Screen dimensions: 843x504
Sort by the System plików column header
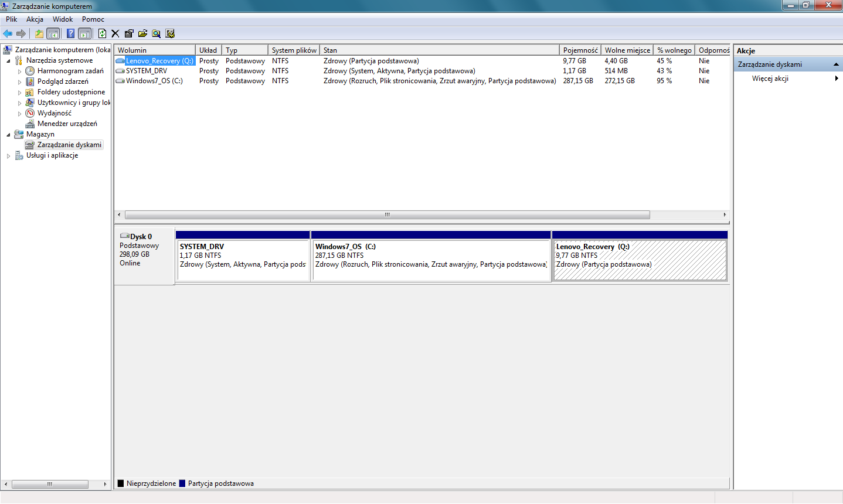coord(294,50)
